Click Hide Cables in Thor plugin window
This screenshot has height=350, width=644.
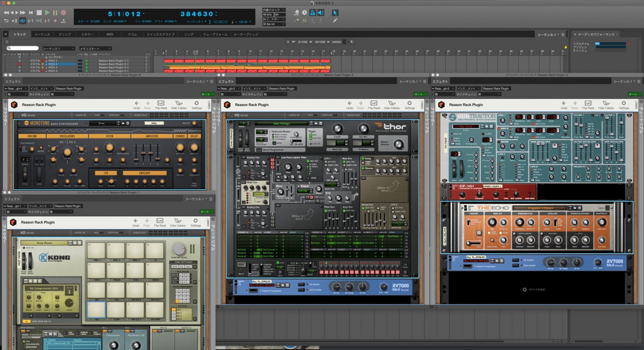click(391, 105)
